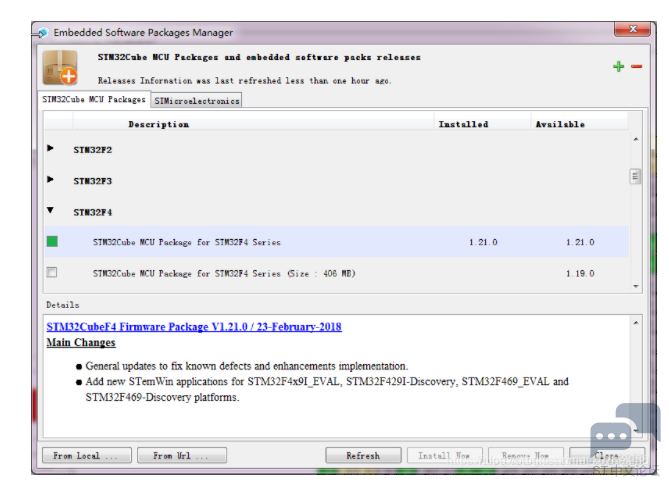The image size is (669, 486).
Task: Click the green plus expand-all icon
Action: point(618,67)
